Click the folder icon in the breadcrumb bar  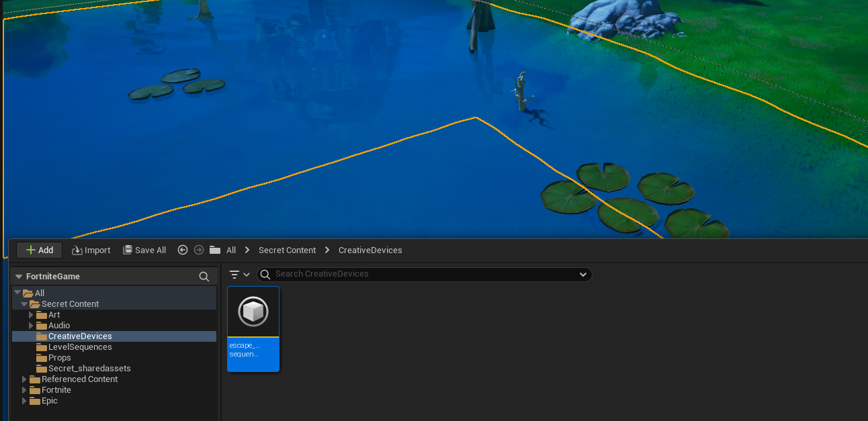(216, 250)
